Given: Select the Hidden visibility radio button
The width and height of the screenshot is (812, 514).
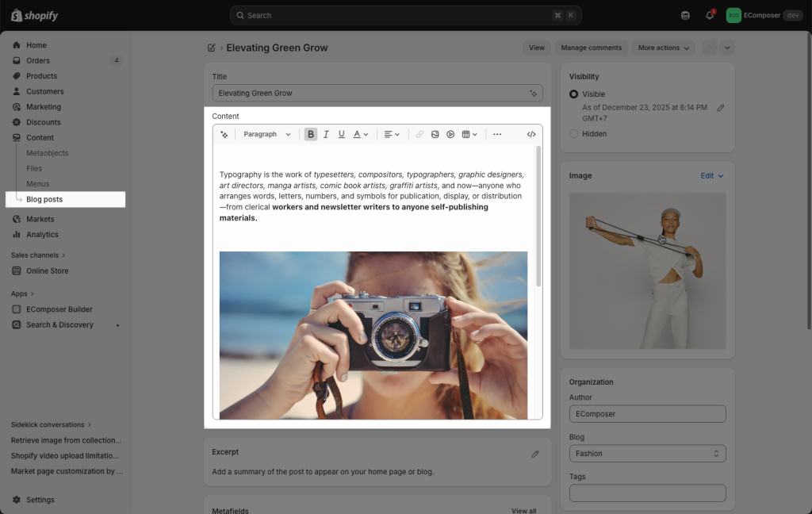Looking at the screenshot, I should pyautogui.click(x=574, y=134).
